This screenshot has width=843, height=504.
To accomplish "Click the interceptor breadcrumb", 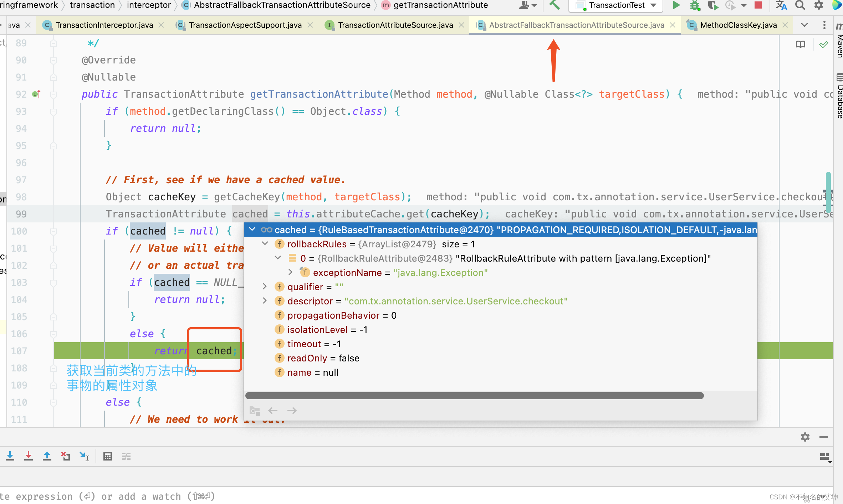I will [x=148, y=5].
